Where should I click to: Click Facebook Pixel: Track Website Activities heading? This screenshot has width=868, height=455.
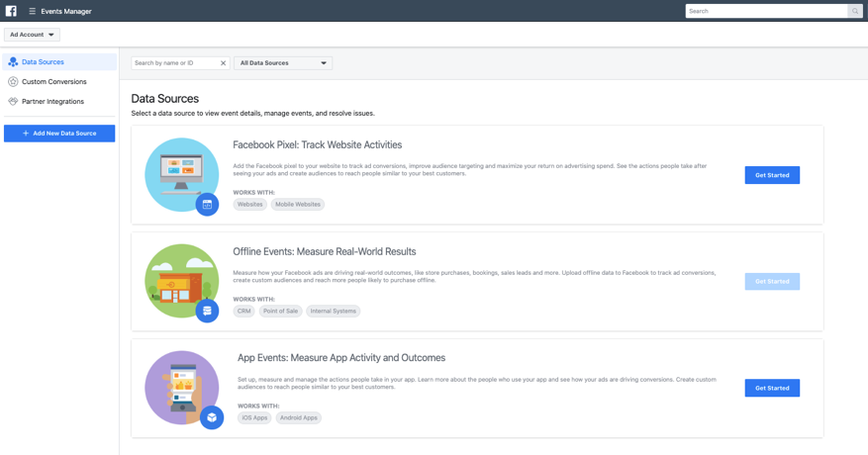[x=317, y=145]
